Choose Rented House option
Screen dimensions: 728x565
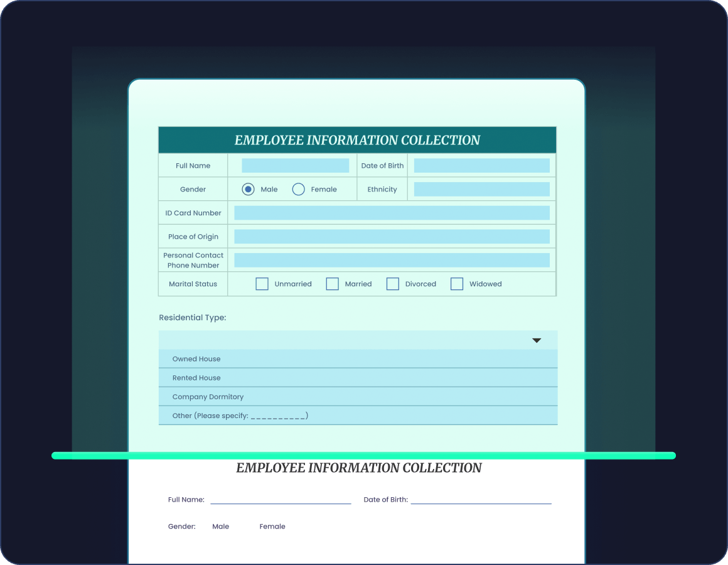pos(358,378)
